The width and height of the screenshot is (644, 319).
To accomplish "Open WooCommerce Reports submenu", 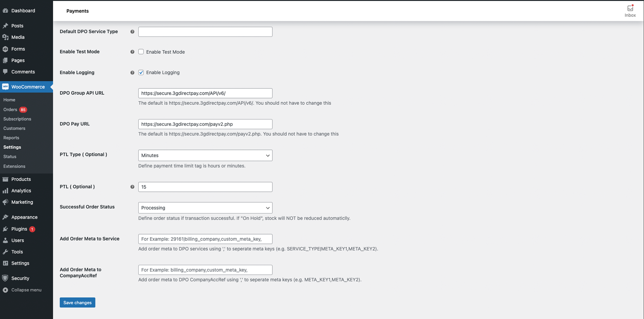I will 11,138.
